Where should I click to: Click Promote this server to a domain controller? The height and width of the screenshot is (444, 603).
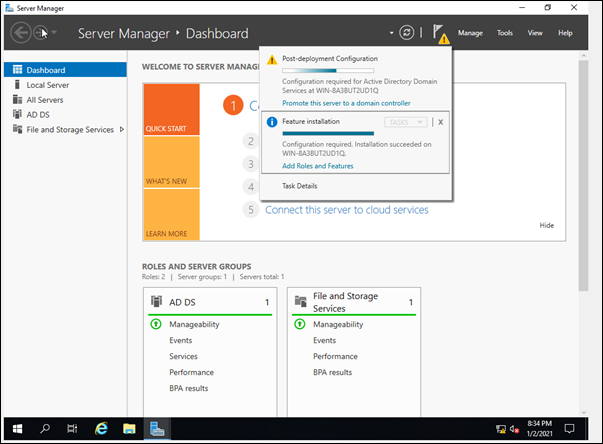pyautogui.click(x=346, y=103)
